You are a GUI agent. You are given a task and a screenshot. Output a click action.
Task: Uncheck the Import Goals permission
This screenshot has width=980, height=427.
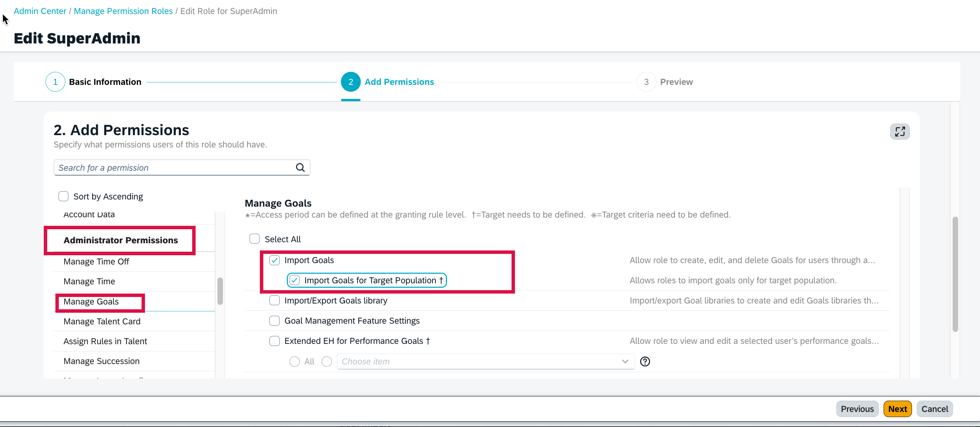click(275, 260)
